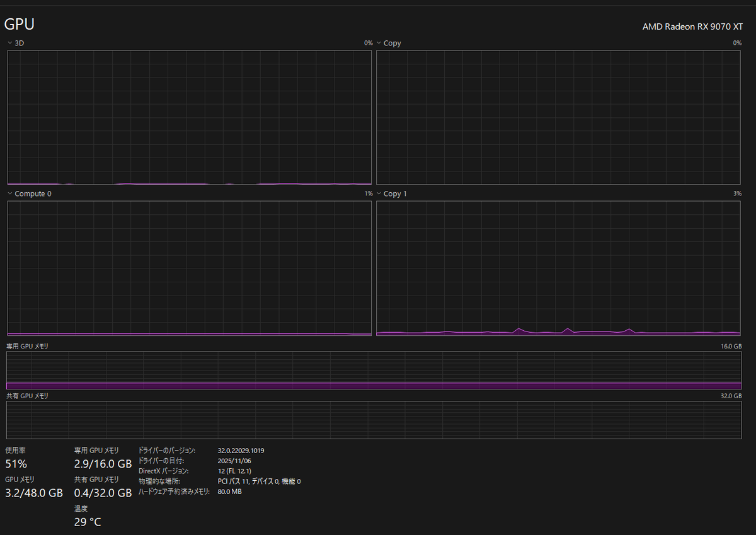Select driver date 2025/11/06
This screenshot has width=756, height=535.
[233, 461]
